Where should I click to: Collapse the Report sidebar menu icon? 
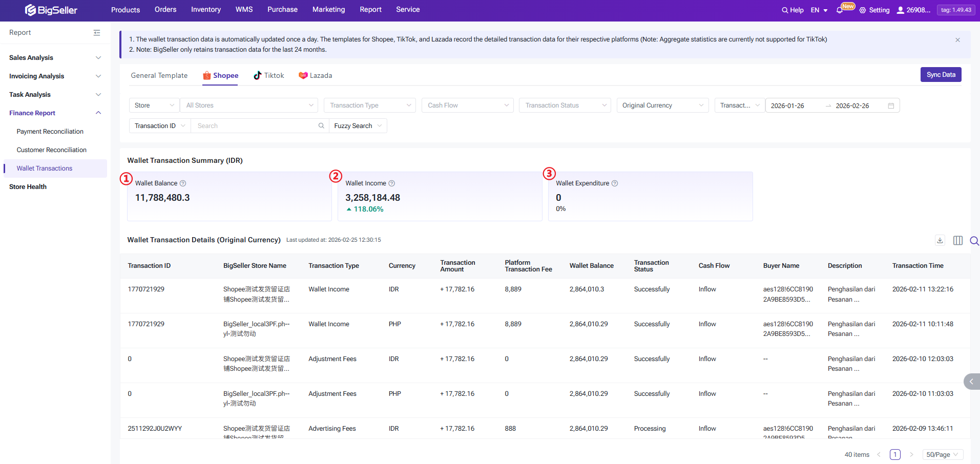click(97, 33)
